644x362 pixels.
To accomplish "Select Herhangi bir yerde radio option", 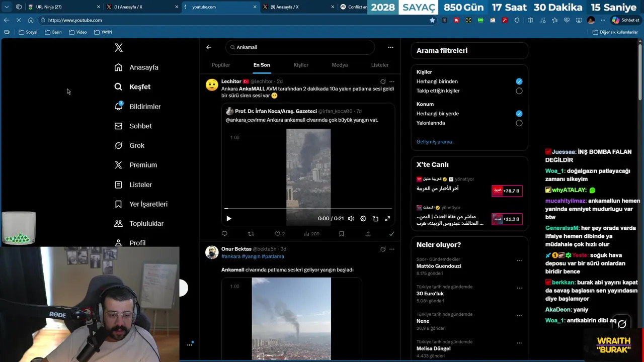I will click(519, 114).
